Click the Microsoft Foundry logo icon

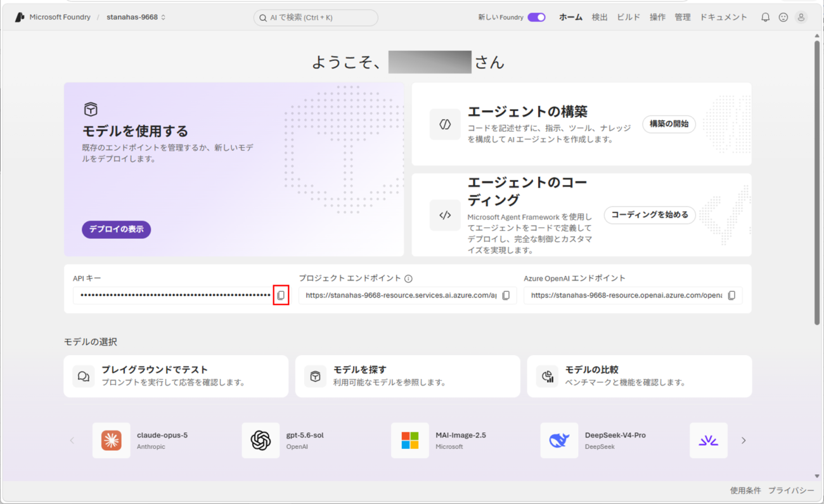[20, 17]
